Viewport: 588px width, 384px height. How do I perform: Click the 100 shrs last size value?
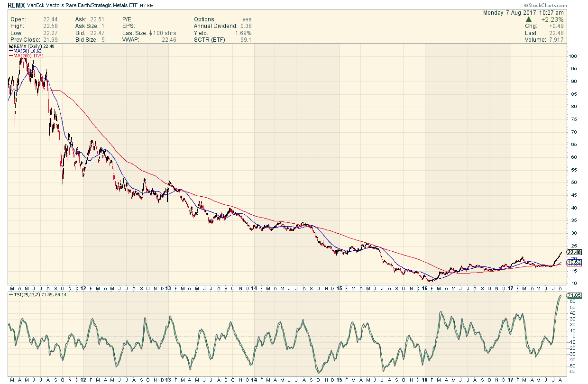point(165,33)
